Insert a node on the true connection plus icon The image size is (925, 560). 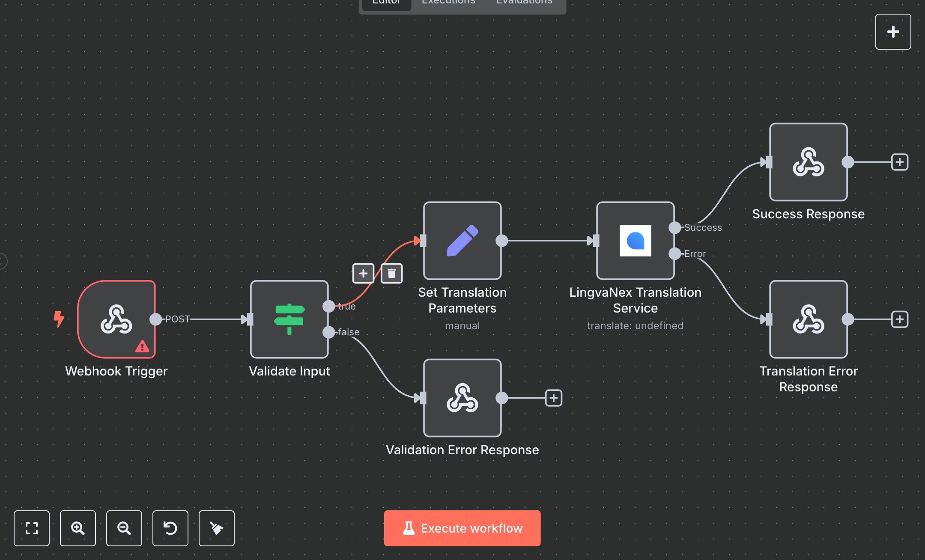pos(363,274)
